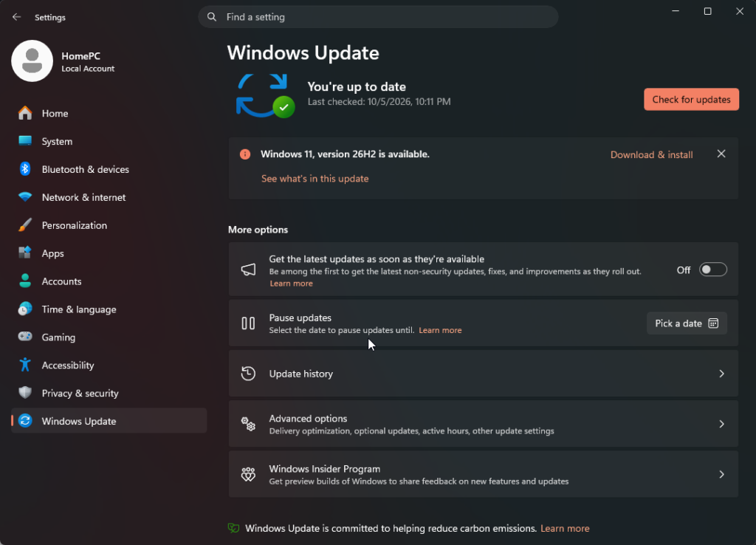Click the Personalization paintbrush icon
The height and width of the screenshot is (545, 756).
tap(25, 224)
